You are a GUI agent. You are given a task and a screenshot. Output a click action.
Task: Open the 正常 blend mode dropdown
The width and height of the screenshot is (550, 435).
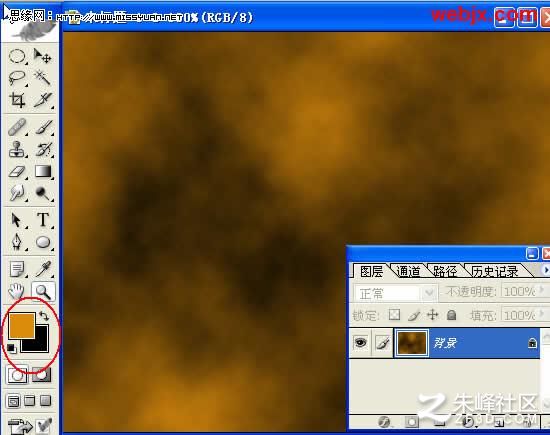(395, 293)
